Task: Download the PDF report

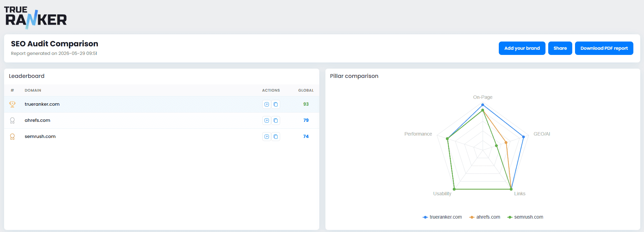Action: pyautogui.click(x=604, y=48)
